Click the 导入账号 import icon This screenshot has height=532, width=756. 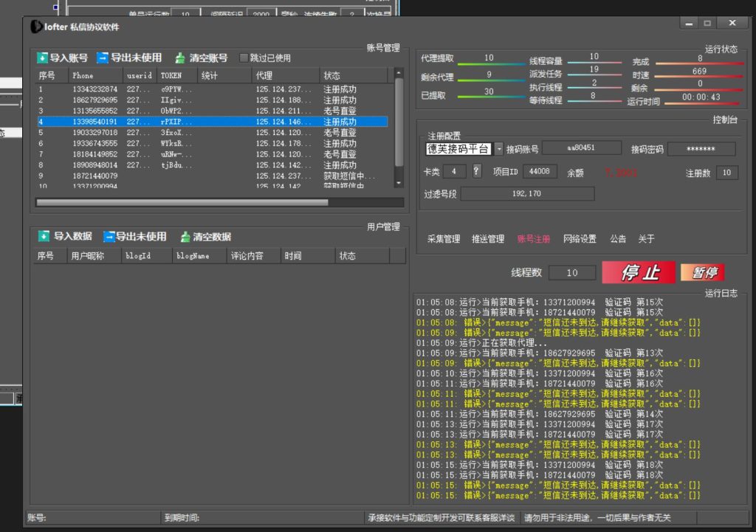pyautogui.click(x=43, y=58)
